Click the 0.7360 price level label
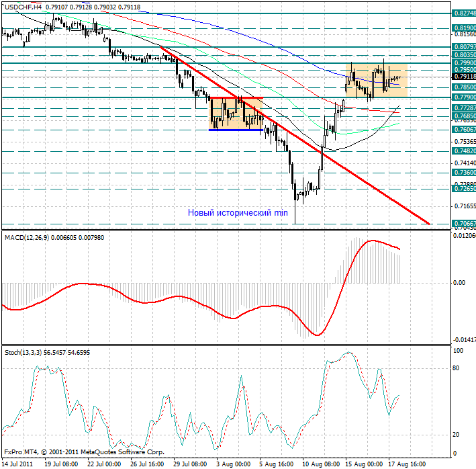 [x=464, y=173]
